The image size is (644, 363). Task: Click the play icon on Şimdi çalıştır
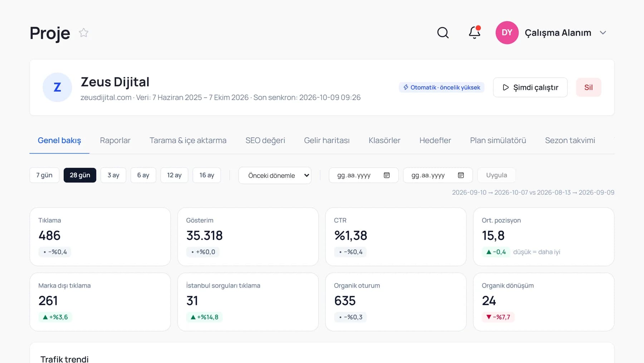[506, 87]
